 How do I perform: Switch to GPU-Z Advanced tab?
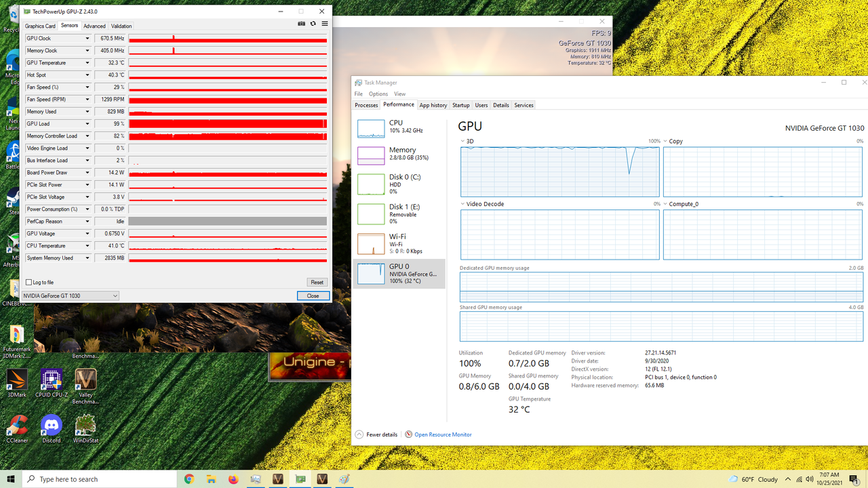[94, 26]
